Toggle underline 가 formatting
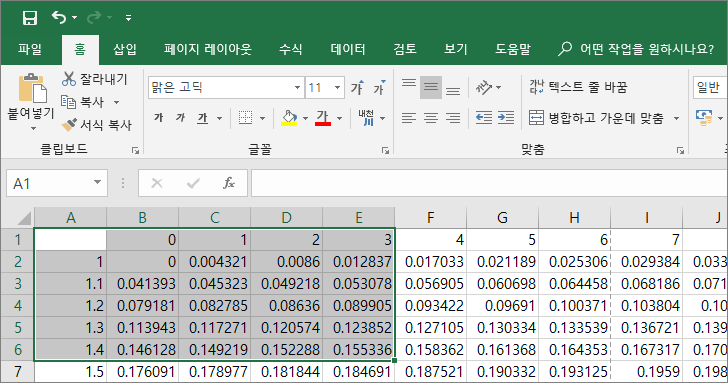This screenshot has height=383, width=728. pyautogui.click(x=202, y=118)
